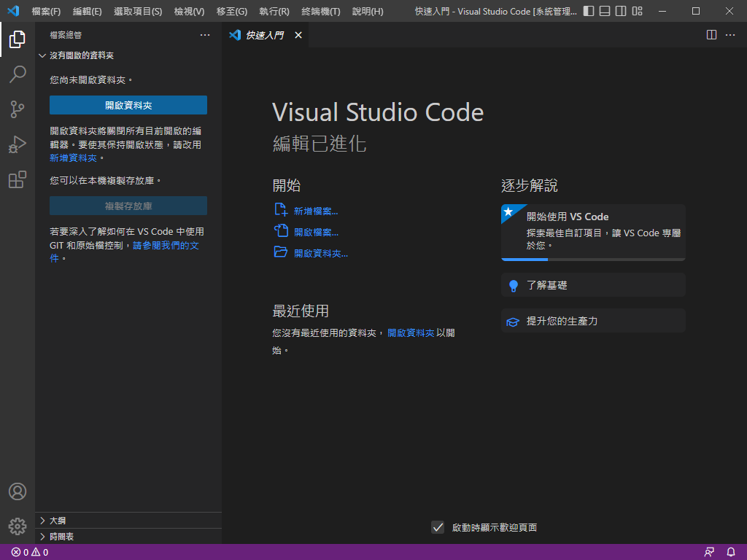747x560 pixels.
Task: Click the 開啟檔案... link
Action: coord(316,232)
